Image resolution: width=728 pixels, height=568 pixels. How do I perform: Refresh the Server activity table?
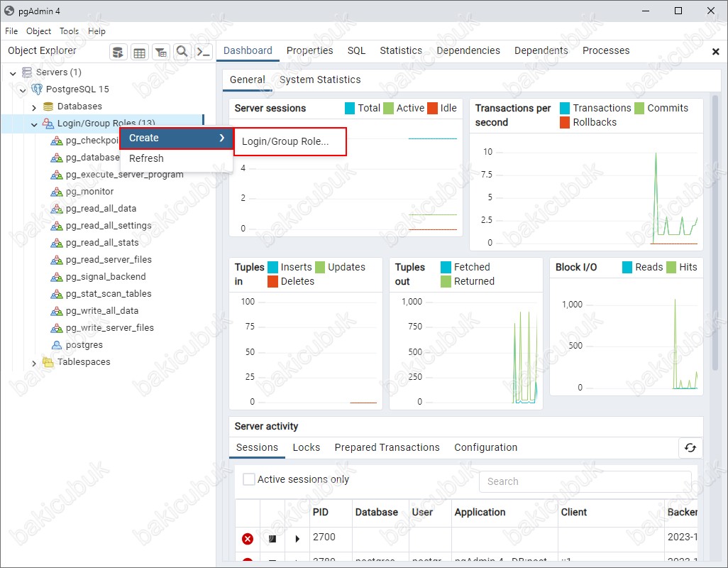coord(690,448)
